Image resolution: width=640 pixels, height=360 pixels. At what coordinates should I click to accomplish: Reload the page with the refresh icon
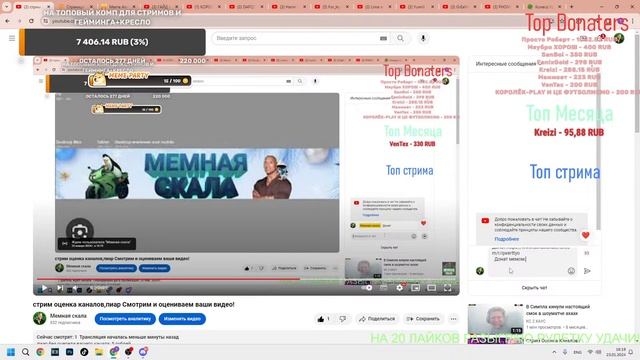pos(31,21)
